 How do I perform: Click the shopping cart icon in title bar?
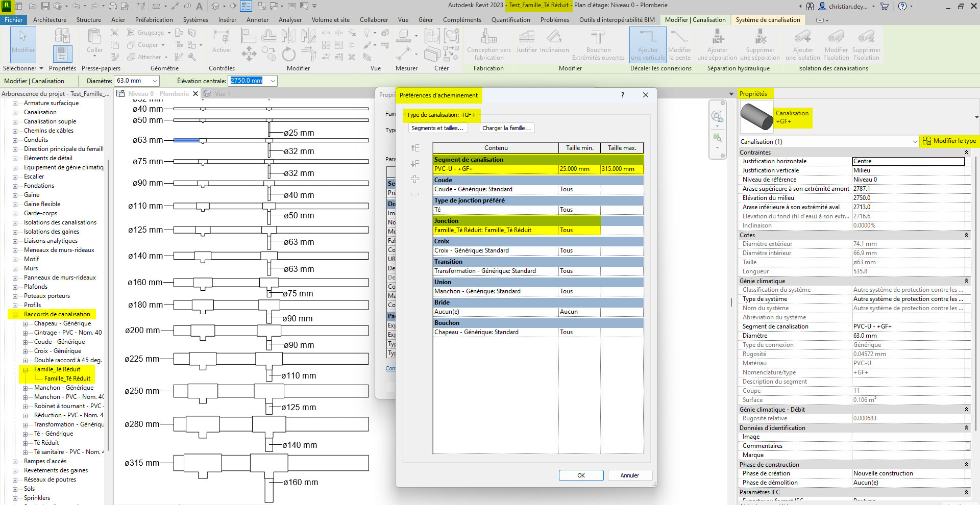(885, 6)
